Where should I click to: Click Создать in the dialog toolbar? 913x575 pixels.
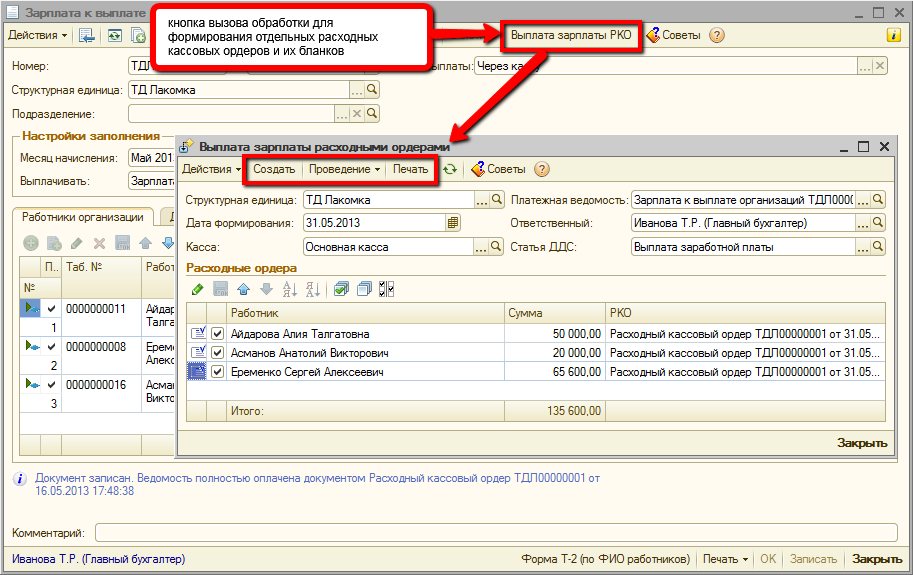point(274,170)
